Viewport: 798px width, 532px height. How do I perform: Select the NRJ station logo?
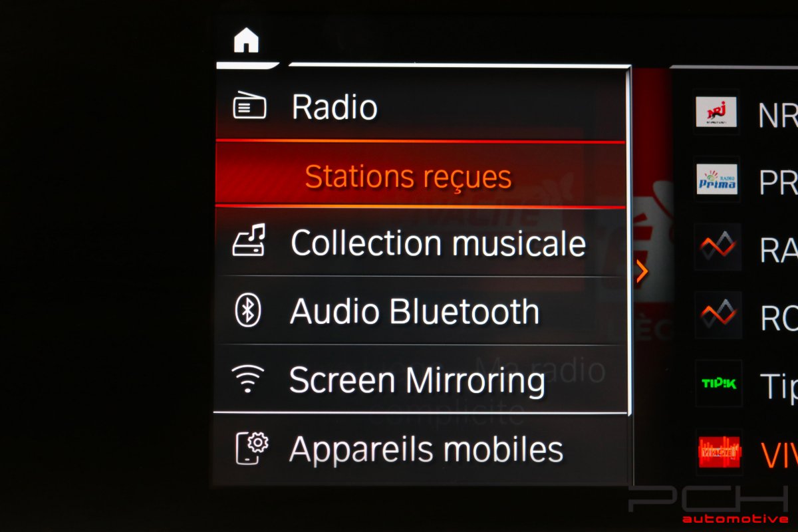(716, 112)
